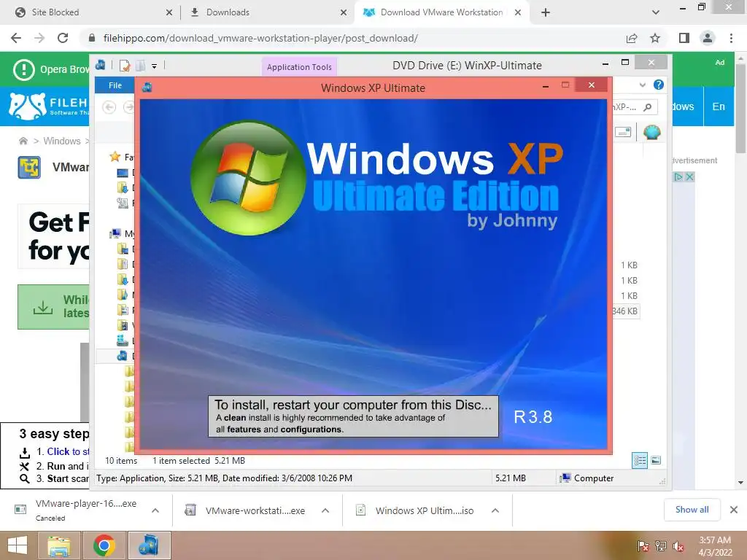
Task: Switch Explorer to large icons view
Action: coord(656,460)
